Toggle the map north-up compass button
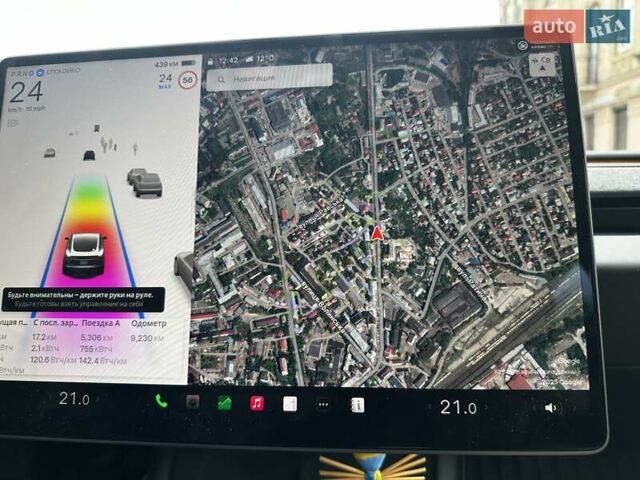Screen dimensions: 640x480 coord(544,65)
